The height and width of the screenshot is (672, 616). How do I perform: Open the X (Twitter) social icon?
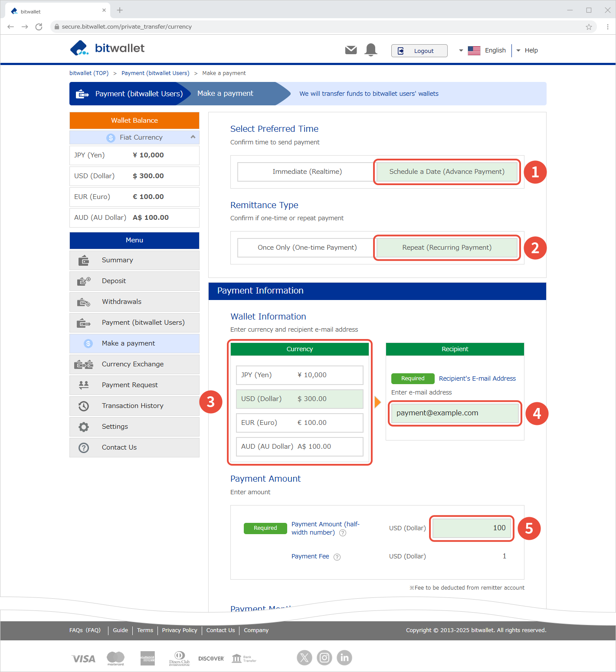pos(305,658)
